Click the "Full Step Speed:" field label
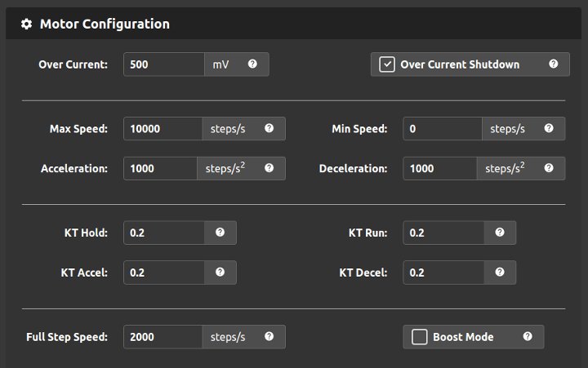 pos(67,337)
